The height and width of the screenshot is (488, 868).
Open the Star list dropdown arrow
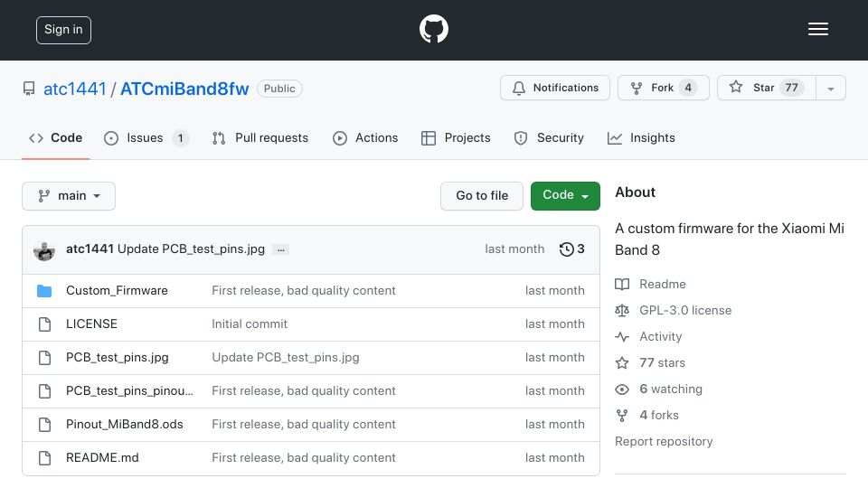pyautogui.click(x=830, y=88)
